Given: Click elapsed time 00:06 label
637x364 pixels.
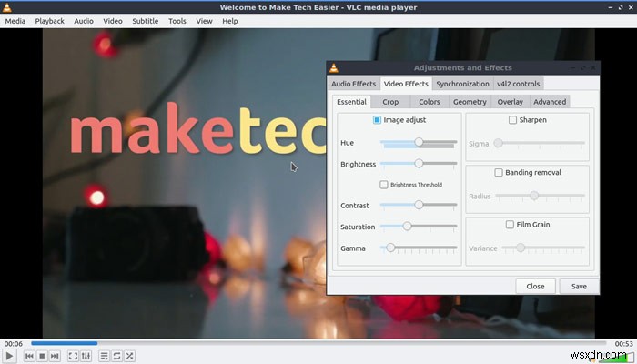Looking at the screenshot, I should click(x=14, y=344).
